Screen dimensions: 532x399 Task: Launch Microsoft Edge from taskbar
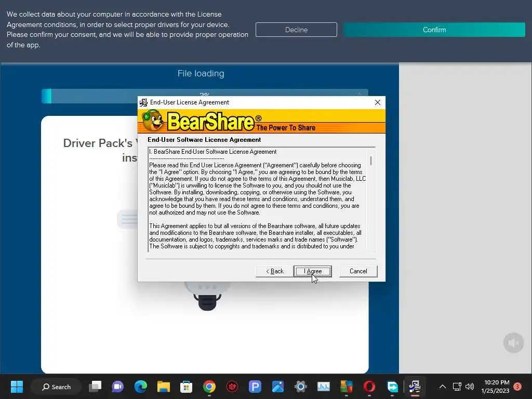(x=140, y=387)
